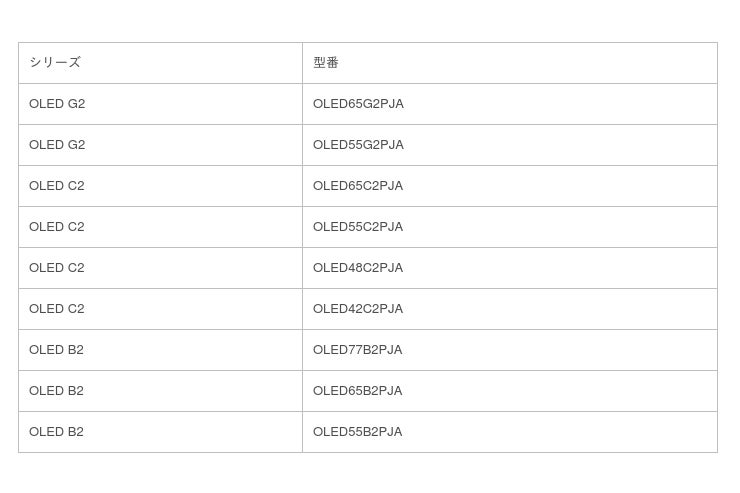Select OLED B2 series cell beside OLED65B2PJA
Viewport: 740px width, 493px height.
(56, 391)
